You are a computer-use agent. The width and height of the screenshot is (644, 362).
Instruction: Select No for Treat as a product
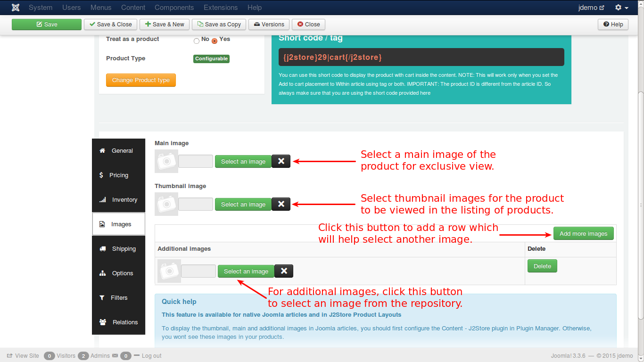(197, 41)
